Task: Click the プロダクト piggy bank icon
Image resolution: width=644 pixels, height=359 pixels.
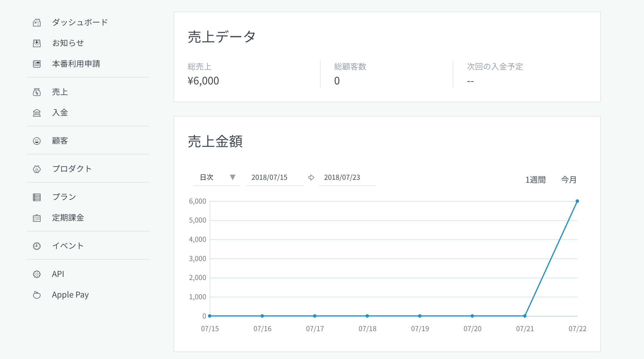Action: pos(37,169)
